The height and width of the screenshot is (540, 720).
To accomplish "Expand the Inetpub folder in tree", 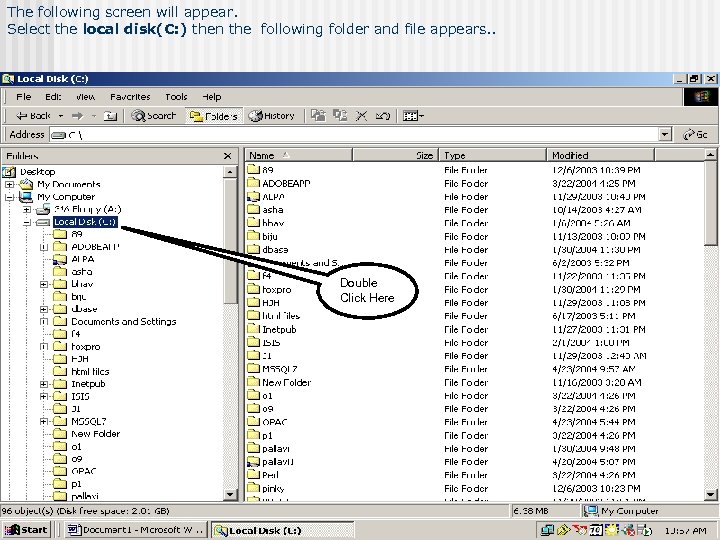I will click(x=44, y=384).
